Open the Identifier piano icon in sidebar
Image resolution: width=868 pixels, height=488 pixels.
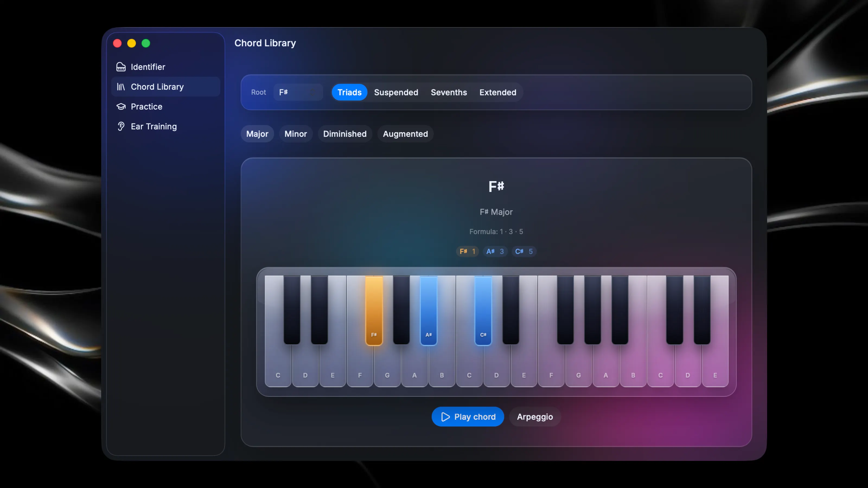[121, 67]
